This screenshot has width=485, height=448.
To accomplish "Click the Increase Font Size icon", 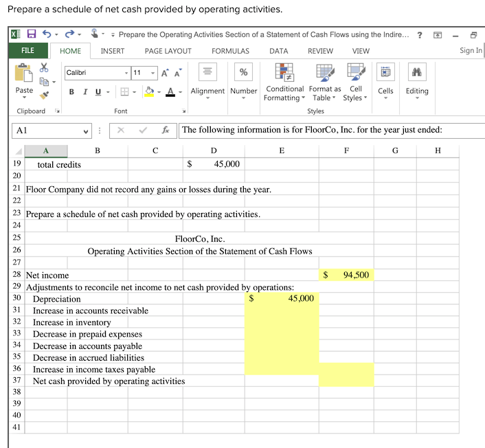I will [x=165, y=73].
